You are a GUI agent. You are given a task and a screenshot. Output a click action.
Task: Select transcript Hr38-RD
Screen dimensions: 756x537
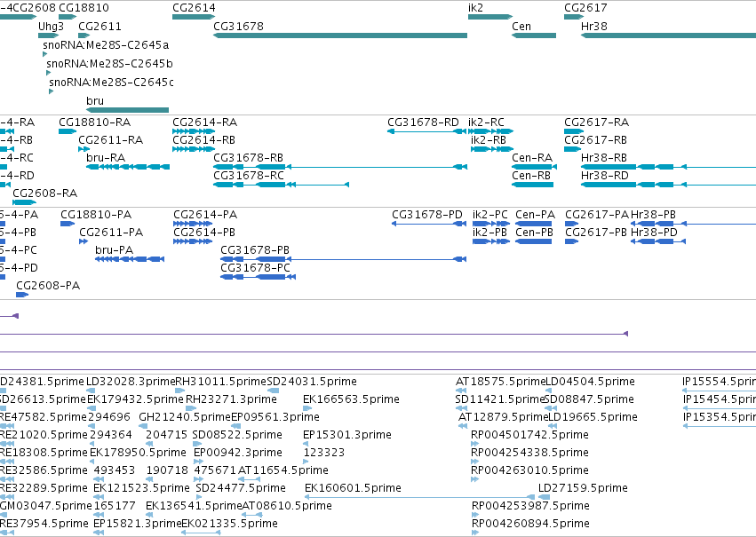[605, 176]
